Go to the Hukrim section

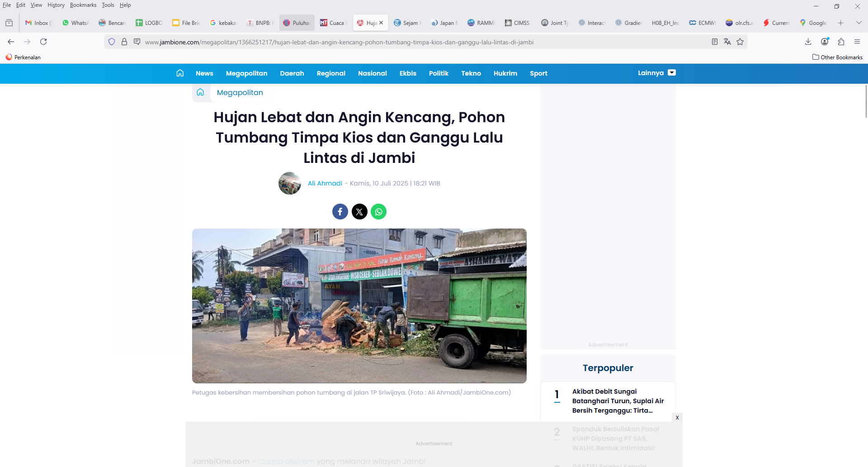505,73
